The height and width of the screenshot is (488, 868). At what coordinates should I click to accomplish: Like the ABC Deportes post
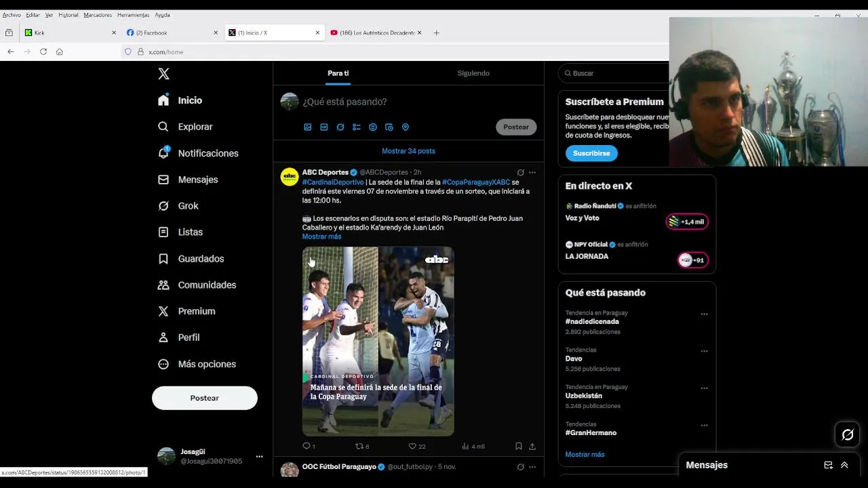416,446
